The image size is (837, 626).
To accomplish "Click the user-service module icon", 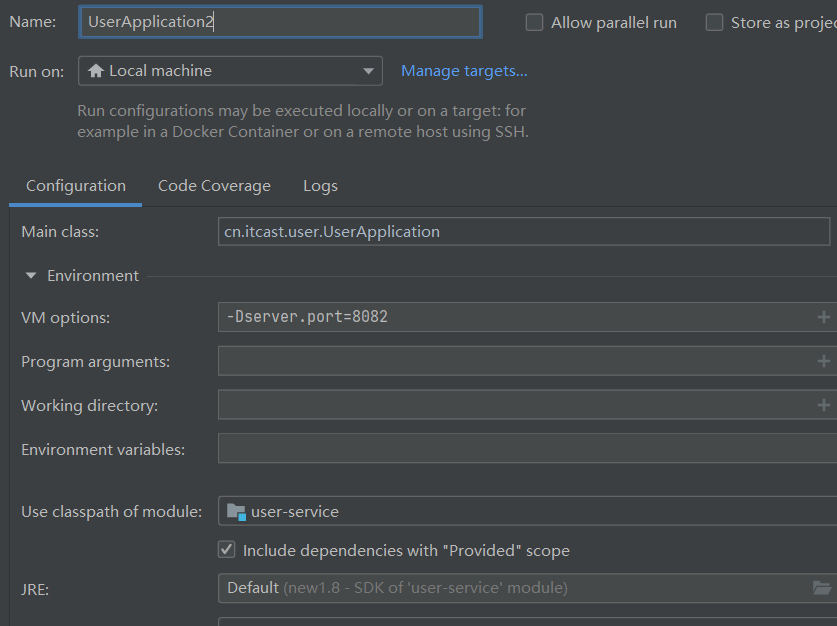I will click(236, 512).
